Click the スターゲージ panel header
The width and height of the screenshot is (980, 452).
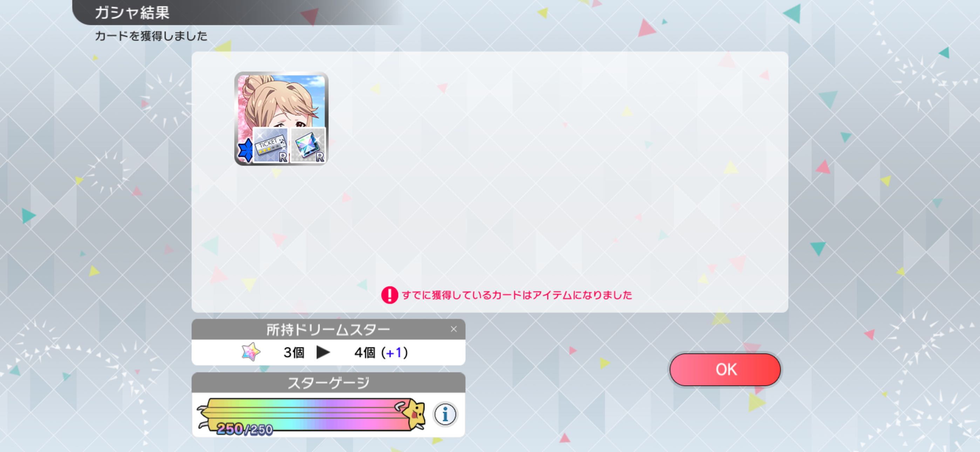(x=328, y=382)
